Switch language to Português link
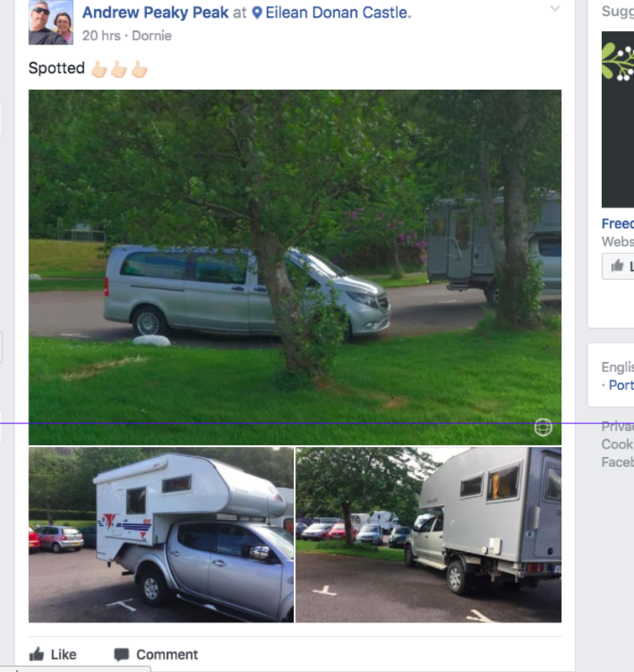Image resolution: width=634 pixels, height=672 pixels. pos(621,385)
